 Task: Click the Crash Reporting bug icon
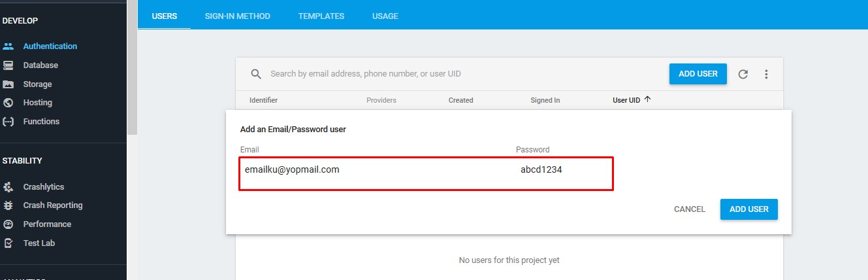pos(8,205)
